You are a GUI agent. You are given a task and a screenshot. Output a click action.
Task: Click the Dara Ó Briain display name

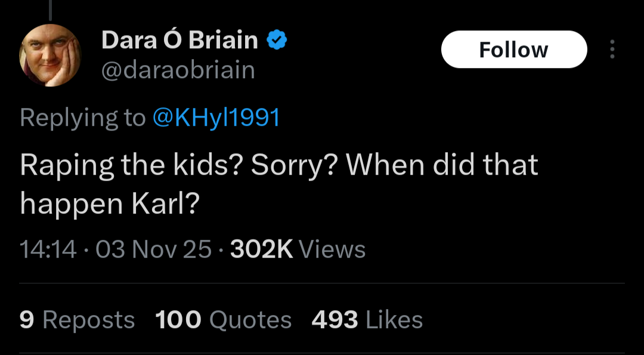(x=179, y=41)
